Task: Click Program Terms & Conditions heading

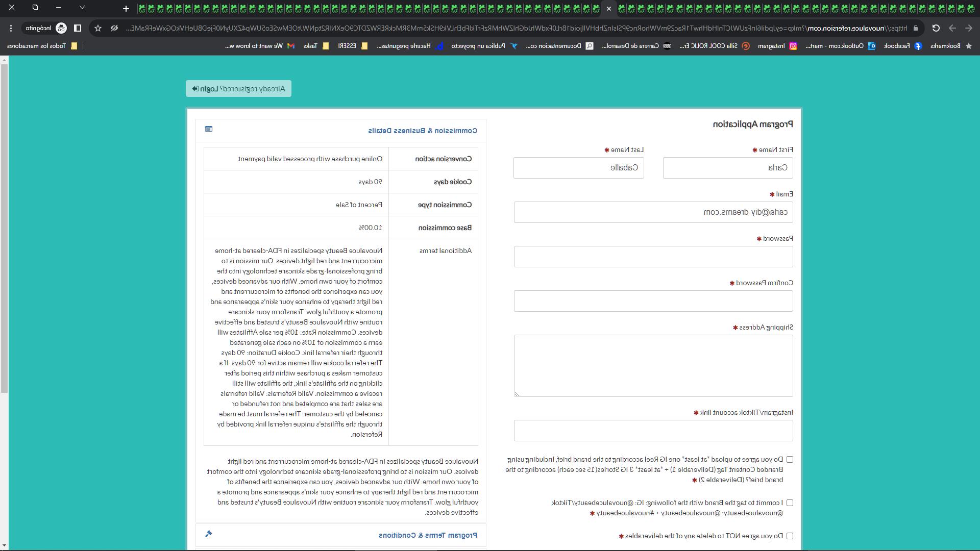Action: (x=428, y=535)
